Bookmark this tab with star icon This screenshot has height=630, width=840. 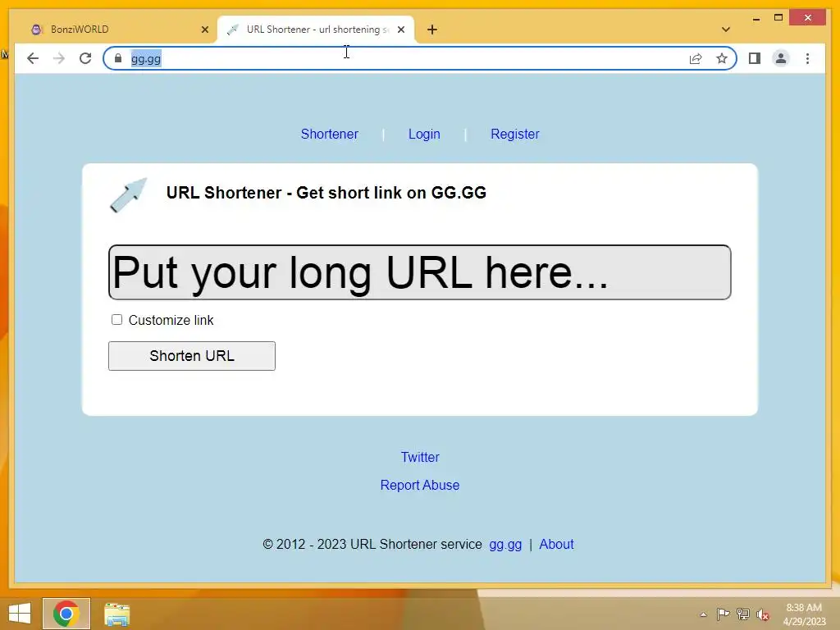coord(722,58)
